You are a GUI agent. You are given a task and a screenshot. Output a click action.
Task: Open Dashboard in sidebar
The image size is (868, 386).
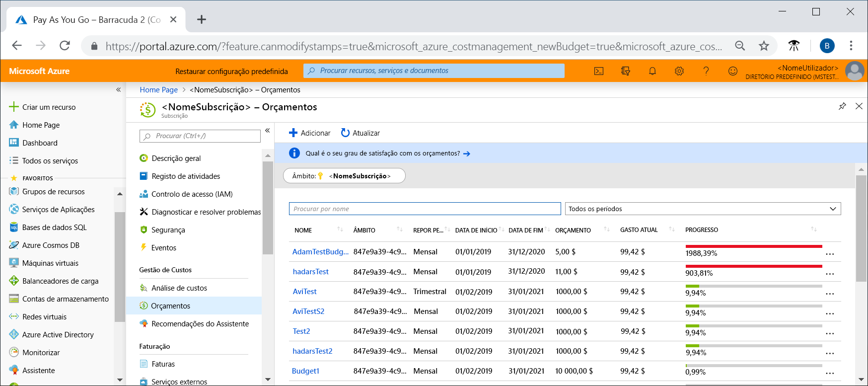point(34,143)
